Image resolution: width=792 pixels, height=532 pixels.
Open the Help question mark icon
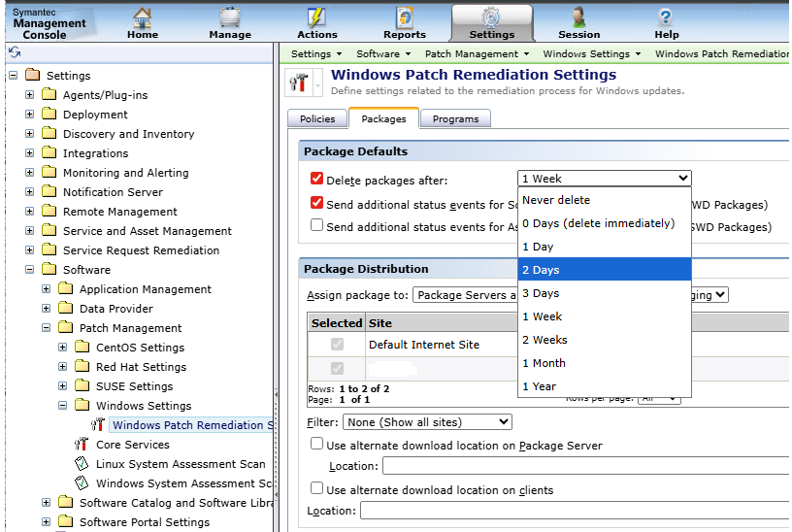666,18
